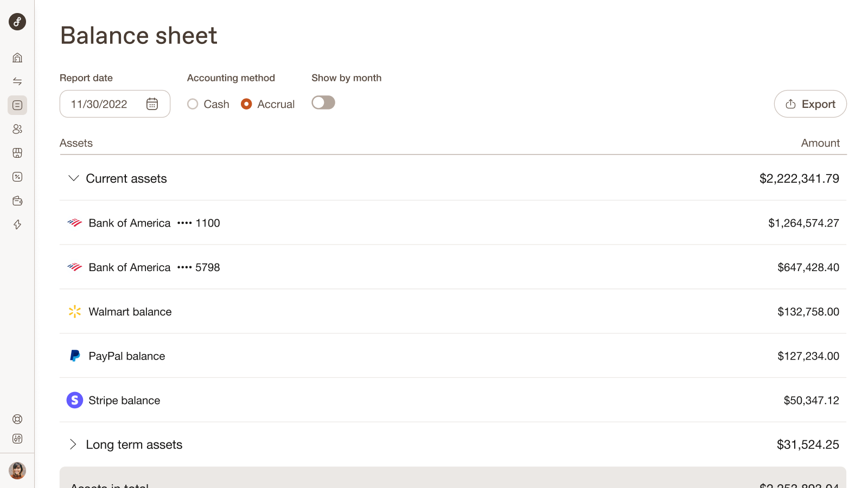This screenshot has width=868, height=488.
Task: Open the Home section in the sidebar
Action: point(17,57)
